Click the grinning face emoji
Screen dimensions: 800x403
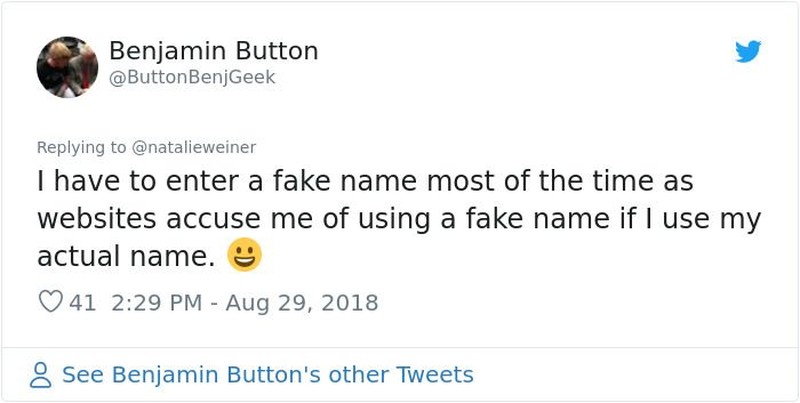245,256
